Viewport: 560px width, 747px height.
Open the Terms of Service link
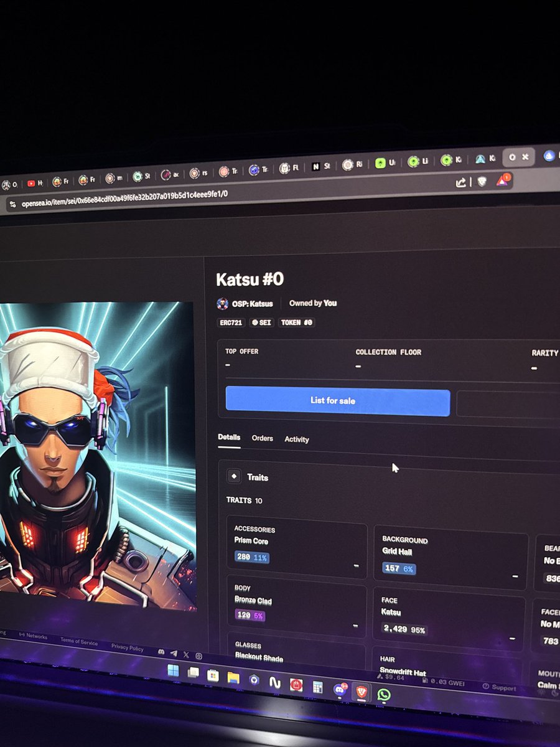(x=79, y=641)
